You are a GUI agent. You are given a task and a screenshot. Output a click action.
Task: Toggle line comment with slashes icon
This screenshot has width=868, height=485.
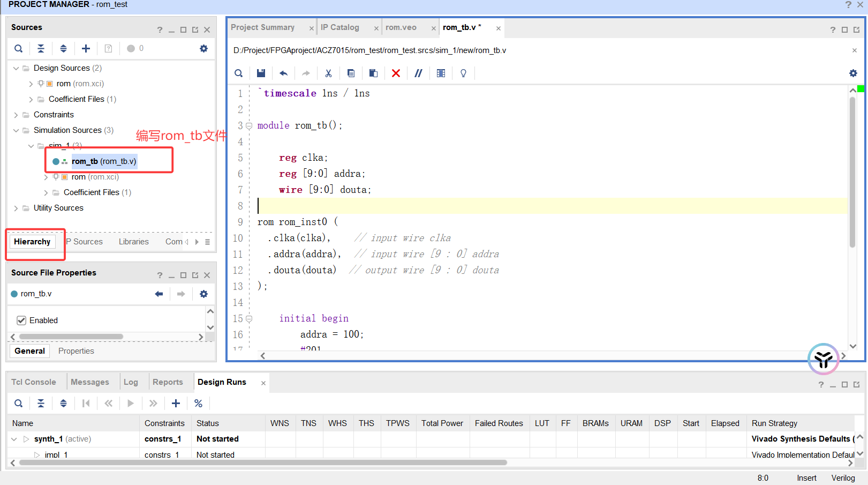[418, 73]
